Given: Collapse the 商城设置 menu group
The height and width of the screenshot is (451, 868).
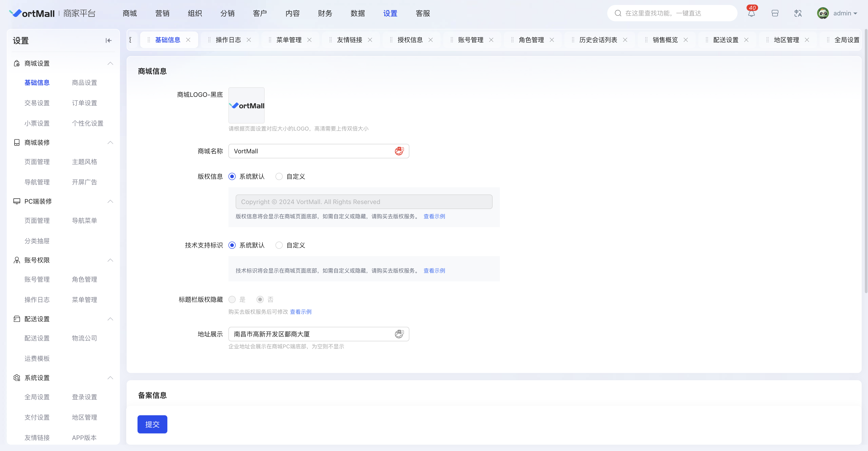Looking at the screenshot, I should click(110, 63).
